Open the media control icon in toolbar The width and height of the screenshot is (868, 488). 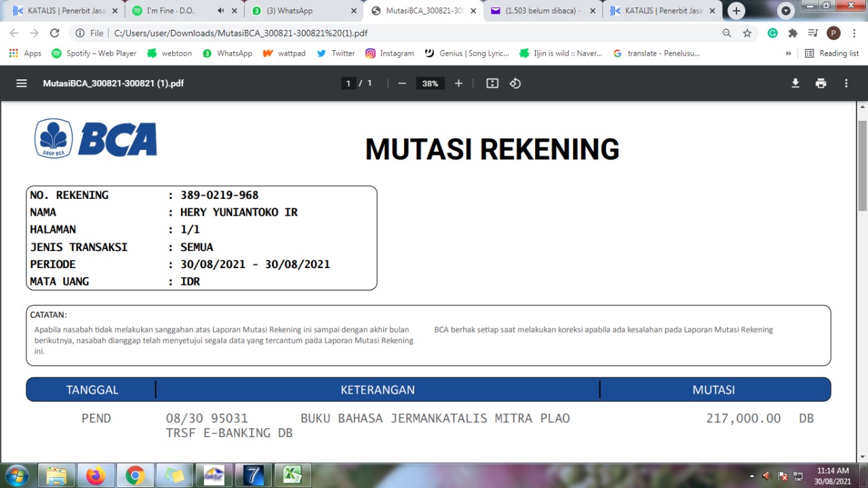coord(813,33)
